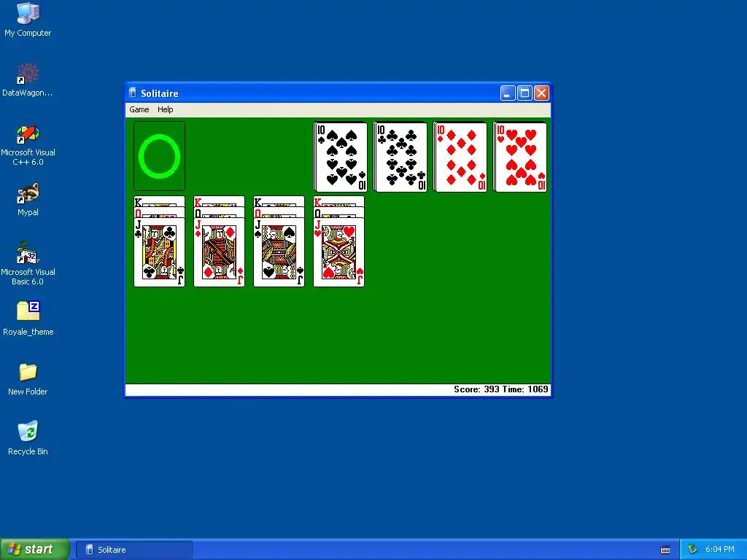The height and width of the screenshot is (560, 747).
Task: Click the black King in first column
Action: [159, 201]
